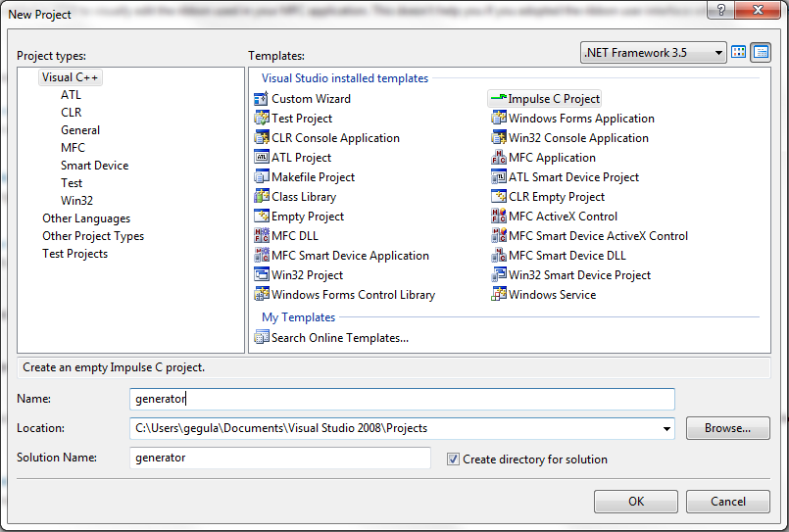Pick Windows Forms Control Library icon

261,295
